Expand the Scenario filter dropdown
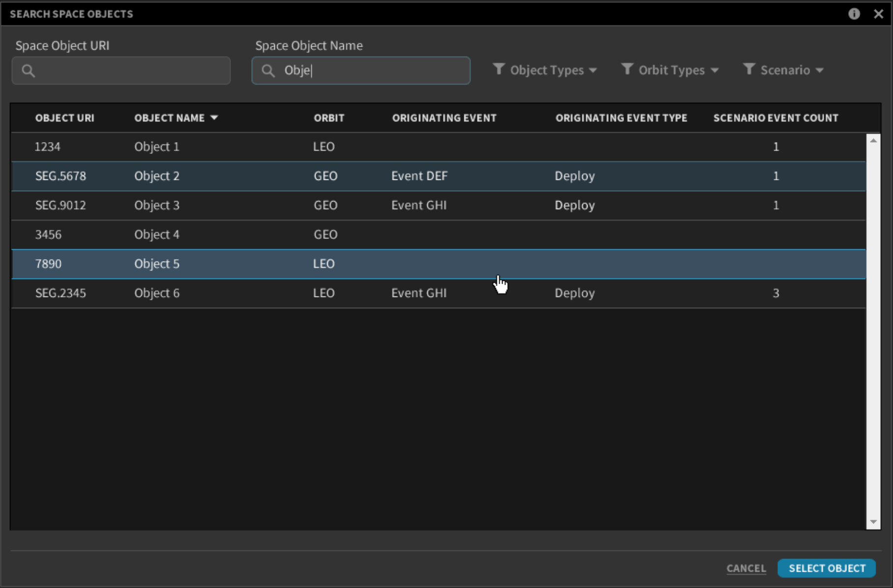 (783, 70)
